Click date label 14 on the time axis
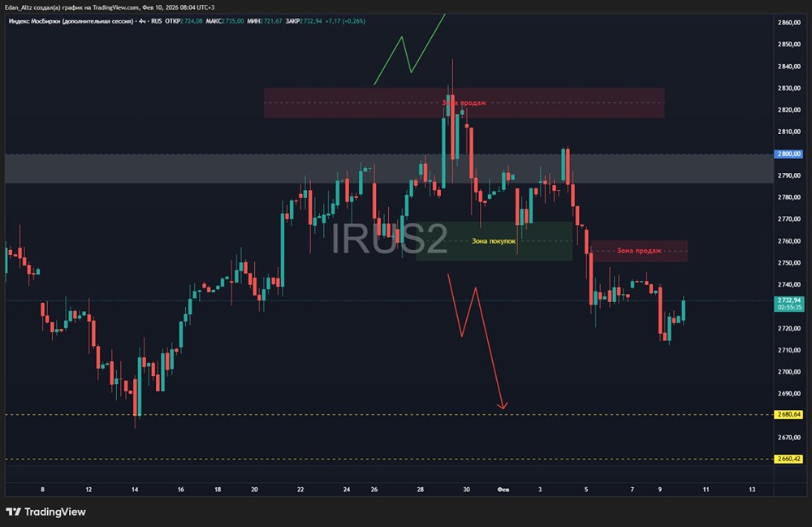The image size is (812, 527). tap(135, 489)
